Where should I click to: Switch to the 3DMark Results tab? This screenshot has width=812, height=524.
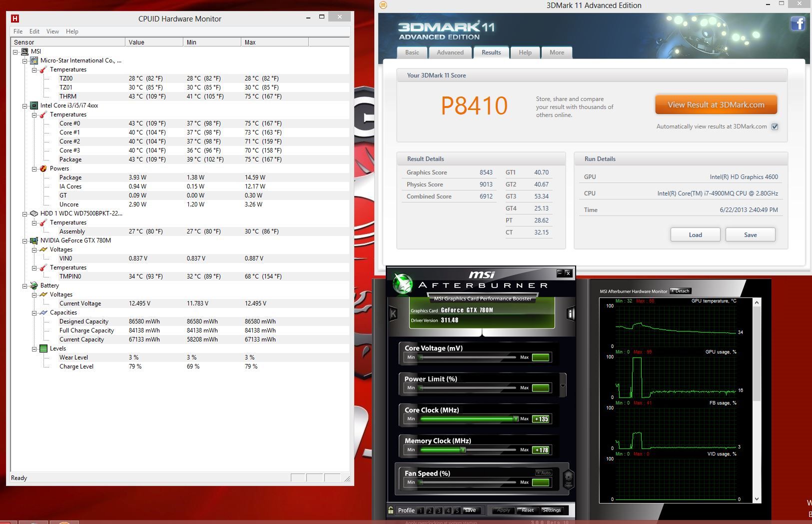(491, 52)
